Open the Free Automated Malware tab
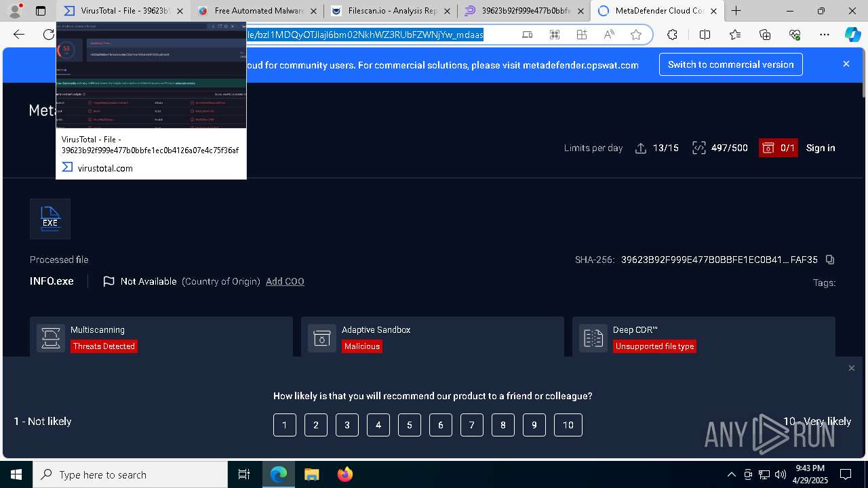The width and height of the screenshot is (868, 488). click(x=256, y=11)
